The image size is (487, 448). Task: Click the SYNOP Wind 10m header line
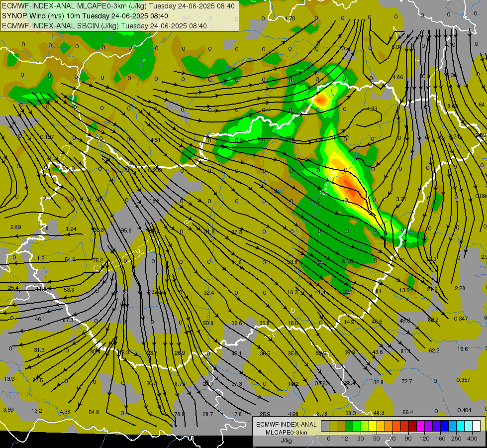[85, 16]
